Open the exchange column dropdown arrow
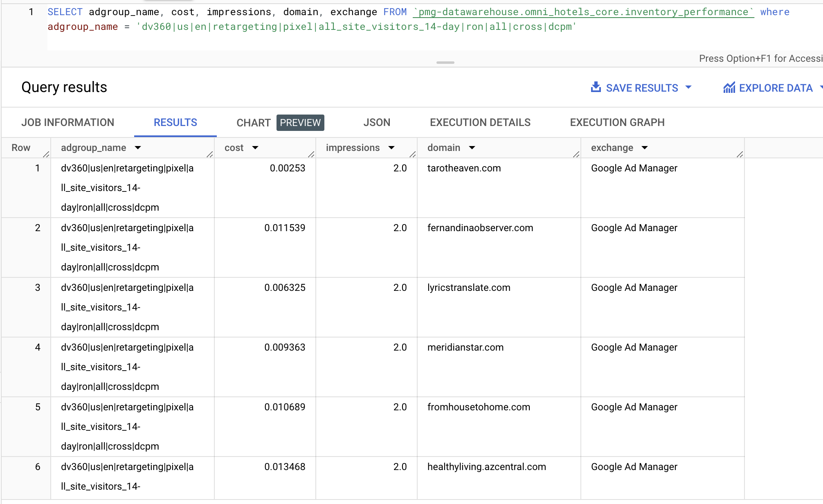823x504 pixels. 645,148
